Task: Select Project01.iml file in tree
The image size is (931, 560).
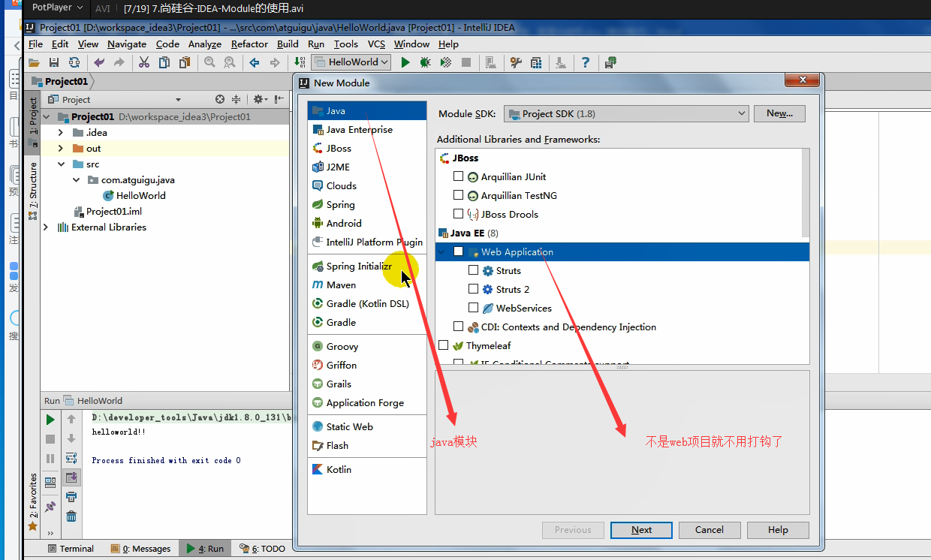Action: click(108, 212)
